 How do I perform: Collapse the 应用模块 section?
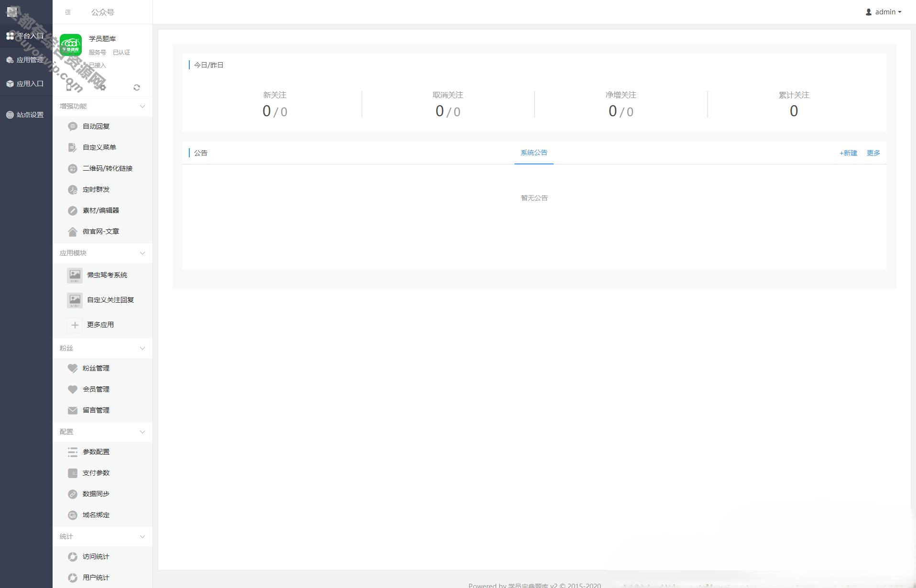142,253
